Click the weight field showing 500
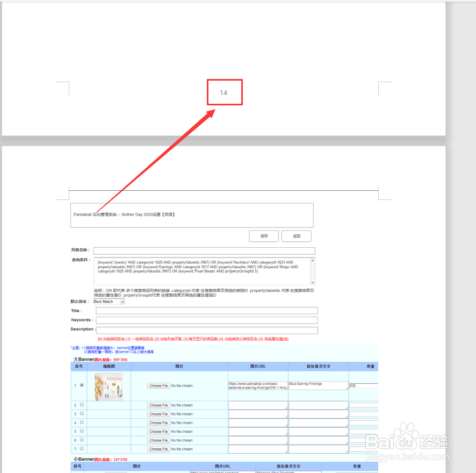This screenshot has height=473, width=476. pos(364,386)
